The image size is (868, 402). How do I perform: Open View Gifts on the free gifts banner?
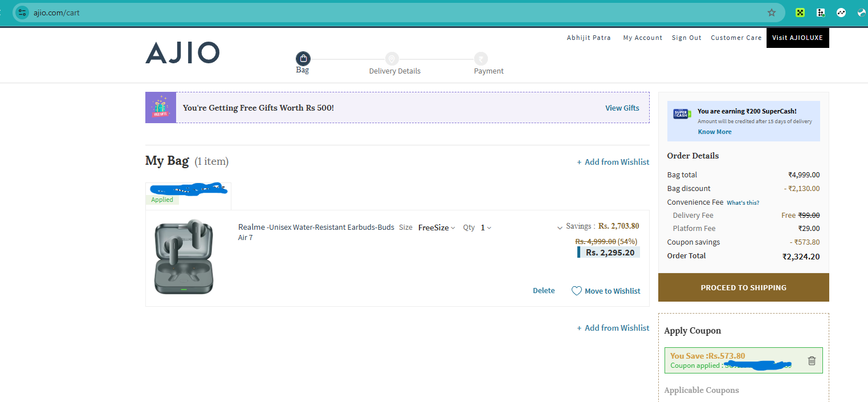coord(622,107)
